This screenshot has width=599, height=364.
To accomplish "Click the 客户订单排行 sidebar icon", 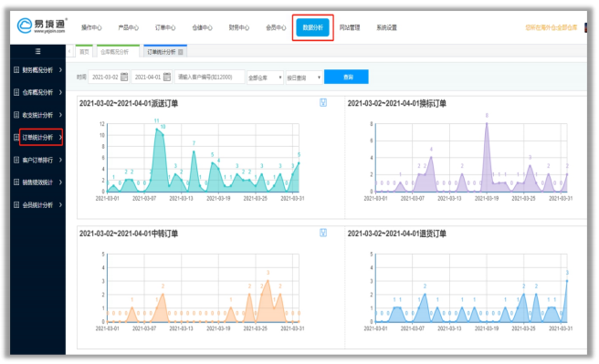I will coord(16,160).
